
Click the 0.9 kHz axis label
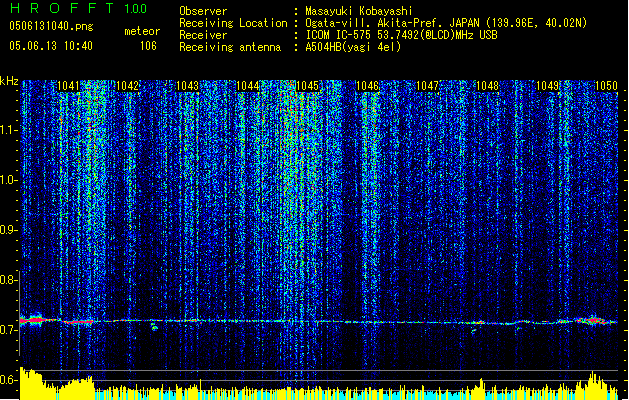tap(9, 230)
